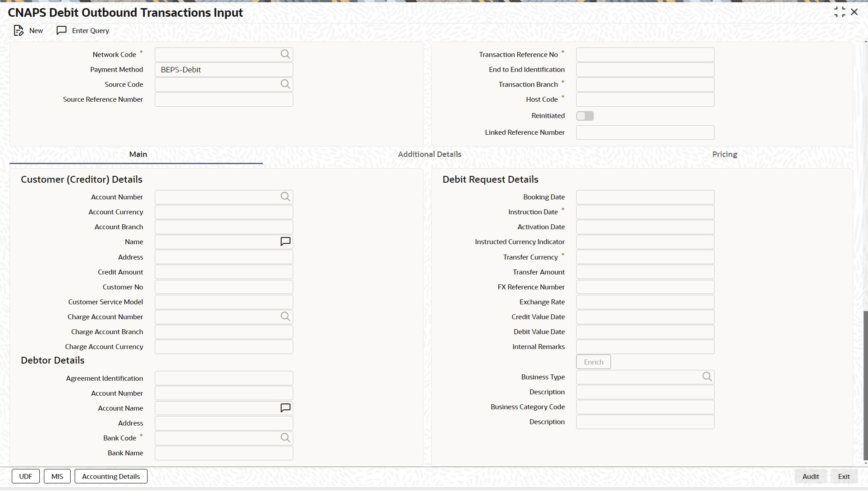Image resolution: width=868 pixels, height=492 pixels.
Task: Focus the Customer No field
Action: pos(224,287)
